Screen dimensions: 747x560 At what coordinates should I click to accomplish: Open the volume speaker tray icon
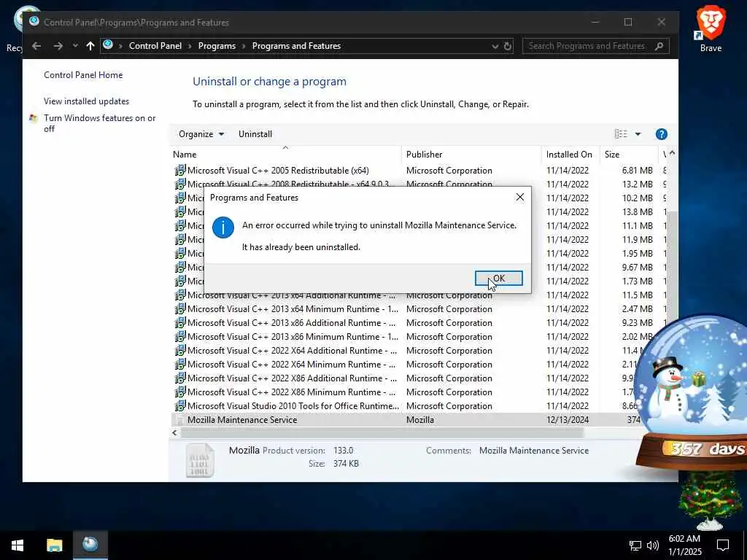click(653, 545)
